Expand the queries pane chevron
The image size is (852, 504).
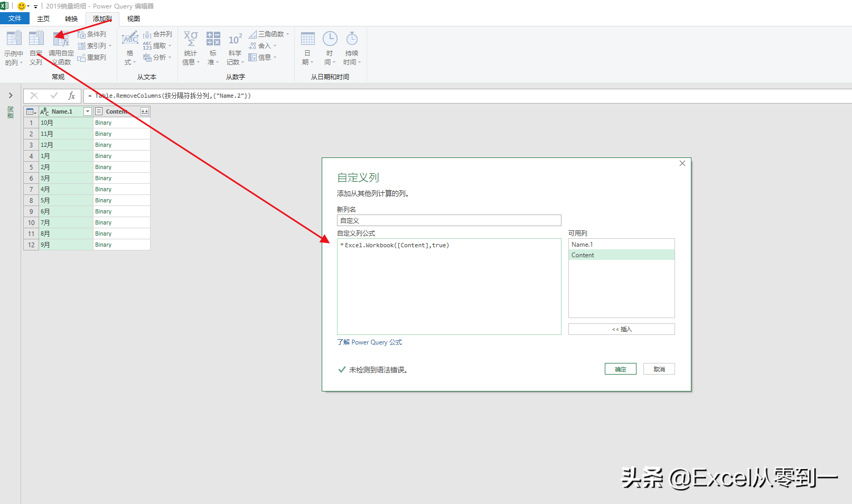(x=11, y=96)
